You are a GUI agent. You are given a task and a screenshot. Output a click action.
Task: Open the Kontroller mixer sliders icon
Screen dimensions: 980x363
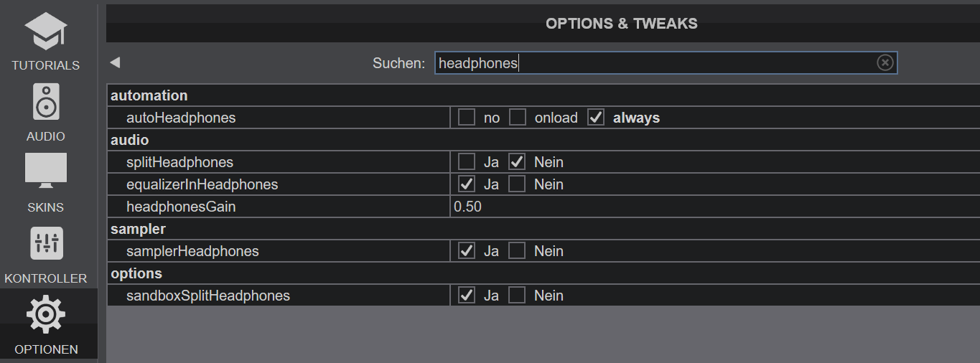point(46,243)
